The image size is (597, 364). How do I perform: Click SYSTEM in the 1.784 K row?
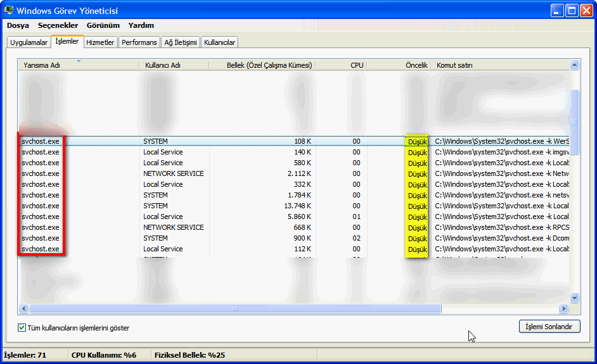coord(155,195)
